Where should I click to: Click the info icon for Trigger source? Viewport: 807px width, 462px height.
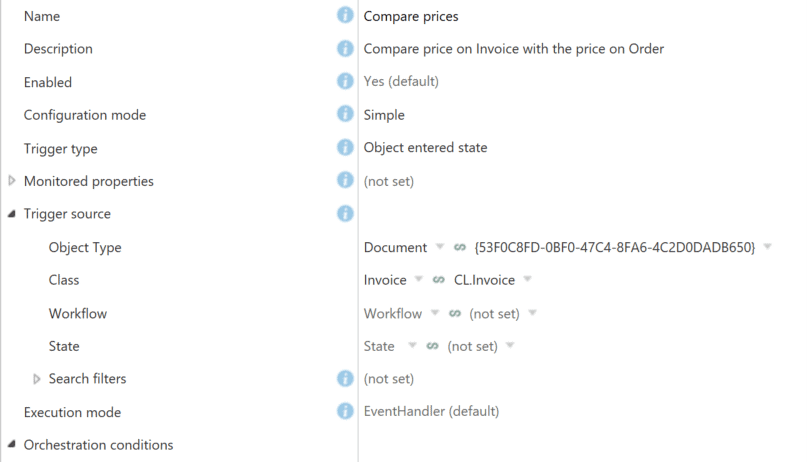(x=345, y=214)
